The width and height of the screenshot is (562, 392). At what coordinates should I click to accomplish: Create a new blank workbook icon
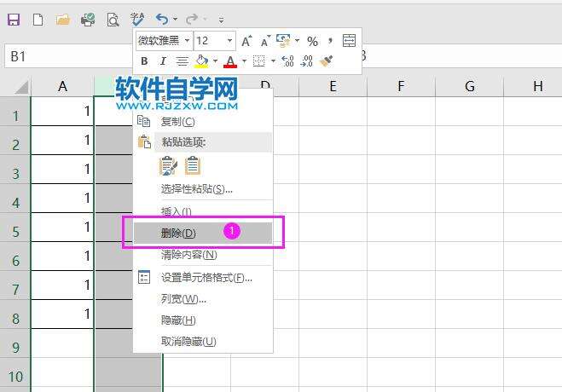point(38,20)
